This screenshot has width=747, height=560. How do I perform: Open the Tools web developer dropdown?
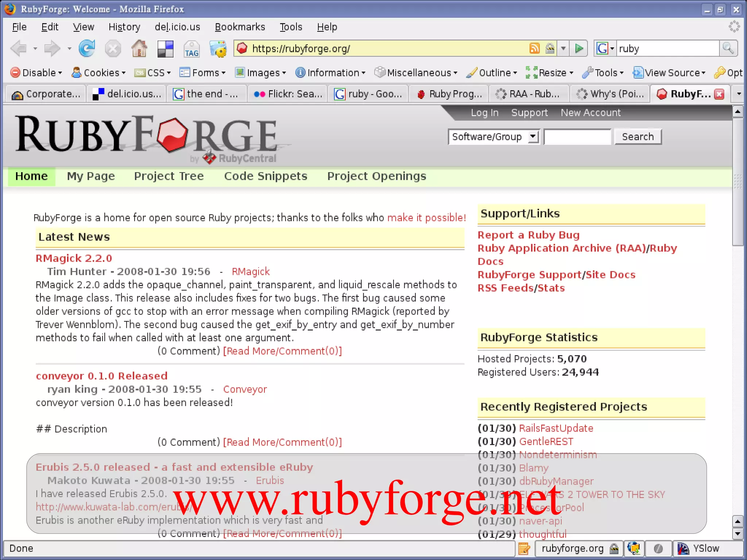pos(603,73)
